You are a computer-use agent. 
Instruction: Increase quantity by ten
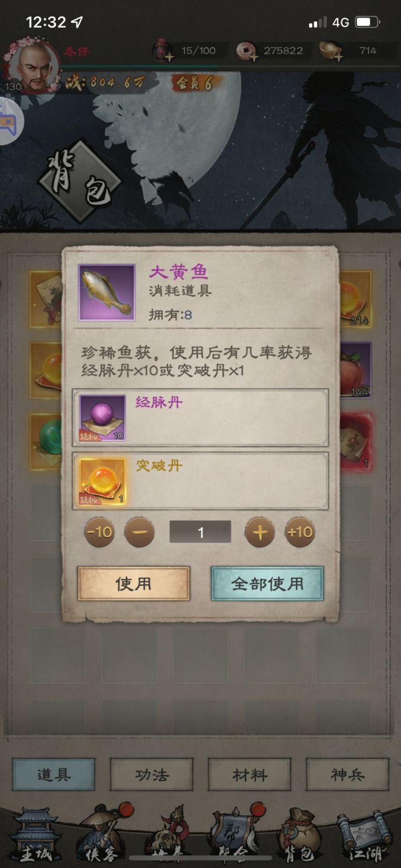click(300, 532)
